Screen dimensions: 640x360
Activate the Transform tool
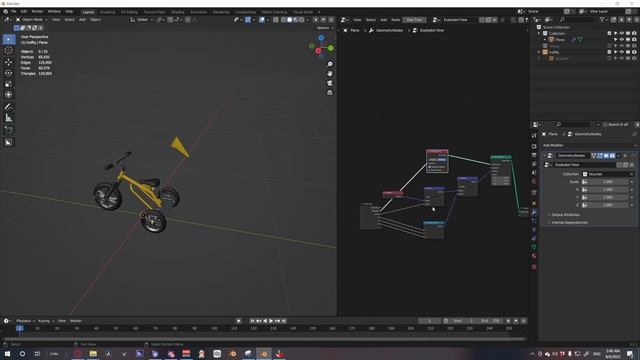(9, 95)
